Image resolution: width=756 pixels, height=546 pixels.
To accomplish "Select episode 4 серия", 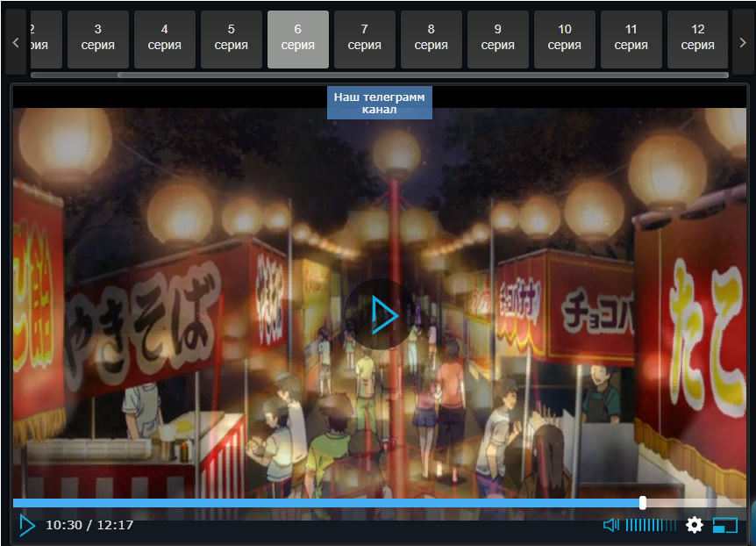I will click(165, 39).
